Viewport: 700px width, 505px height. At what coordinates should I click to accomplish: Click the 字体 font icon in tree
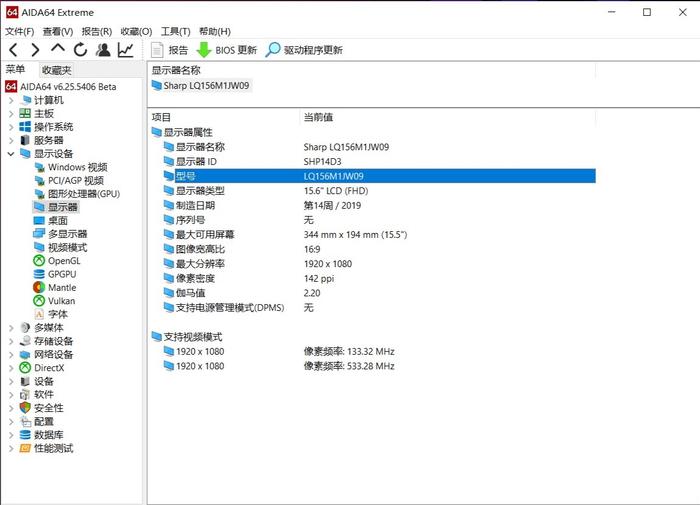point(39,314)
